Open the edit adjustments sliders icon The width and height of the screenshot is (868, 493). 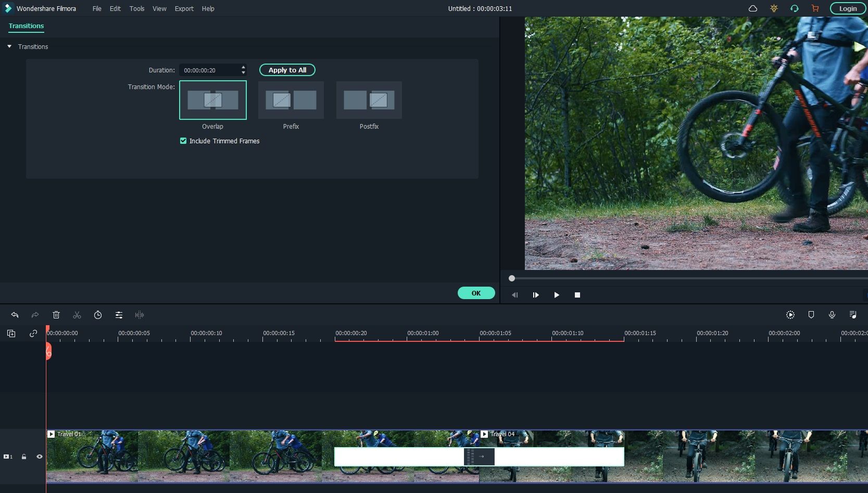[x=119, y=315]
